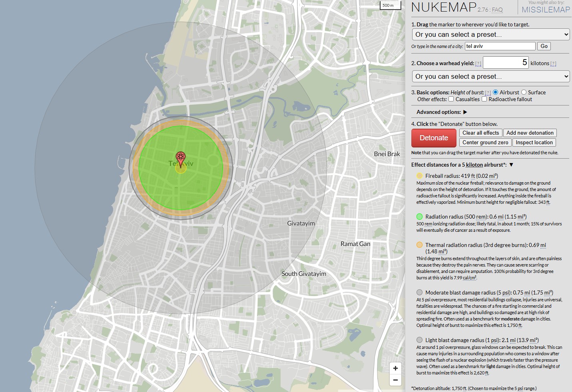
Task: Click the yellow fireball radius legend circle
Action: pos(419,176)
